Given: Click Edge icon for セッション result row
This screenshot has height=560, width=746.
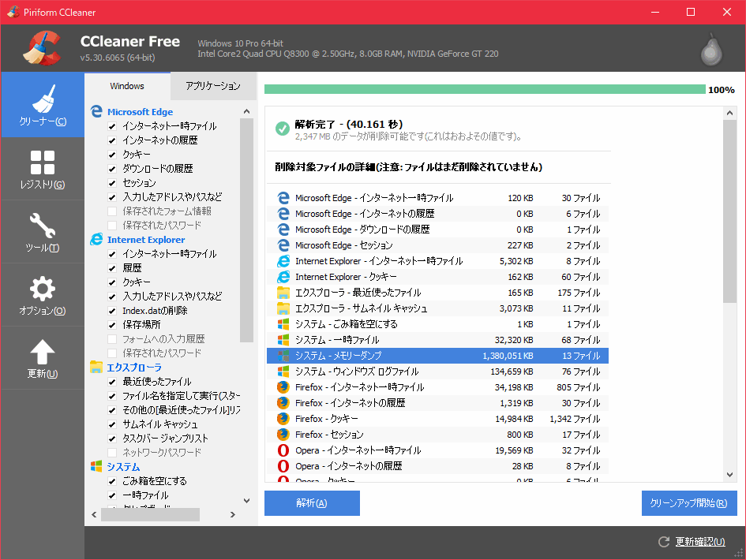Looking at the screenshot, I should click(283, 245).
